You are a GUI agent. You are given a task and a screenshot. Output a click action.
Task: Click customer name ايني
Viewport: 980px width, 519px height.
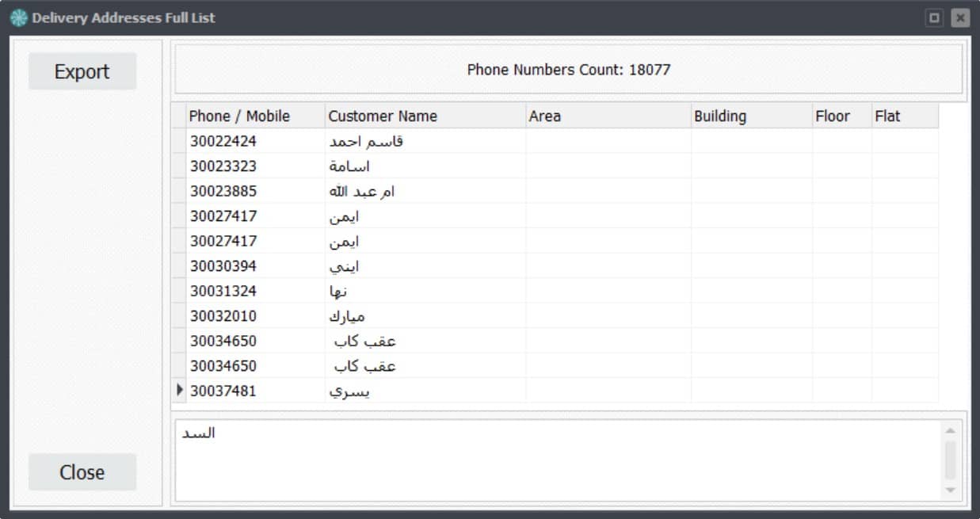point(344,266)
